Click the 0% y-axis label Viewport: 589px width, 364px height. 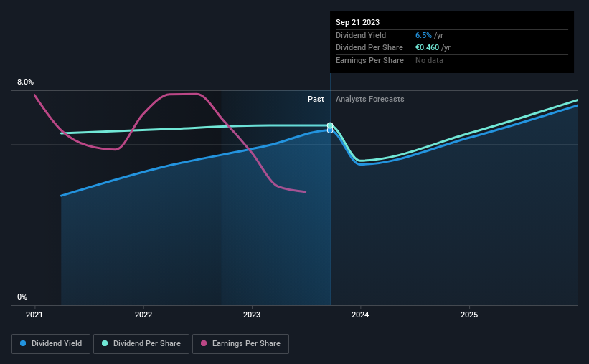[22, 297]
